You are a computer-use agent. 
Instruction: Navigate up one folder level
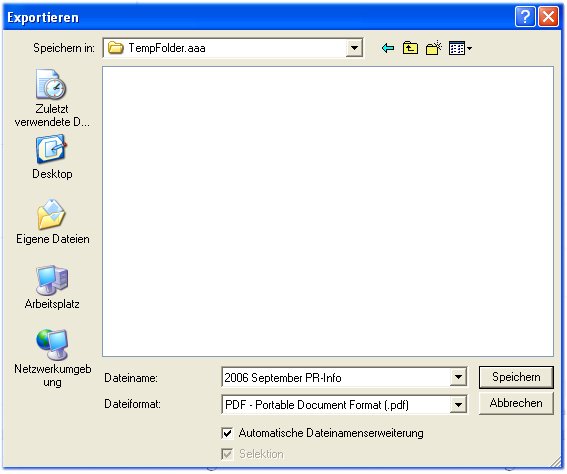(410, 48)
